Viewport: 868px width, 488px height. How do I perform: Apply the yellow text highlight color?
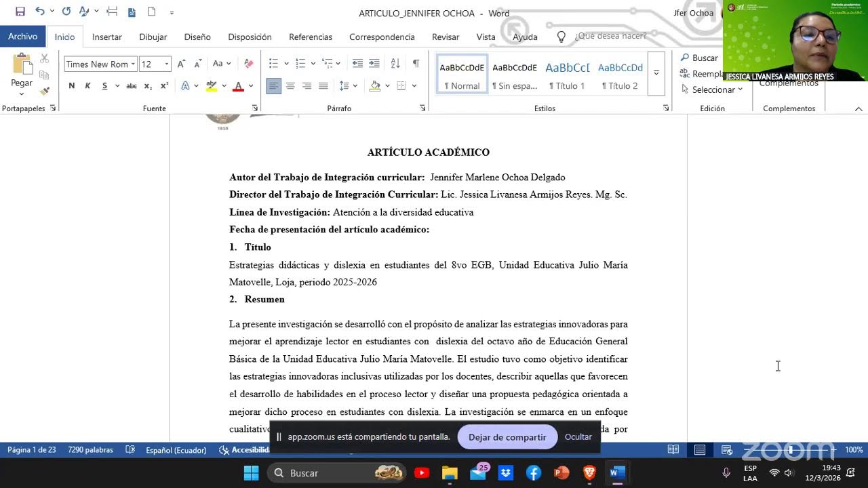(x=212, y=86)
